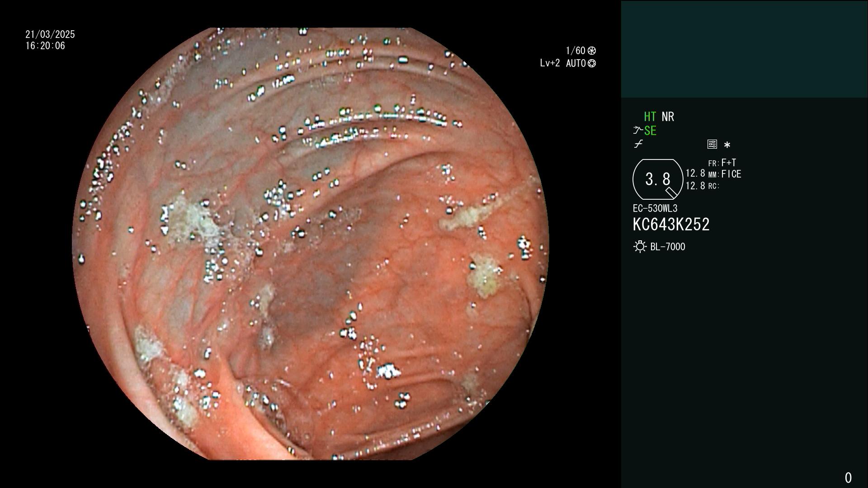Viewport: 868px width, 488px height.
Task: Click the asterisk indicator
Action: (x=727, y=145)
